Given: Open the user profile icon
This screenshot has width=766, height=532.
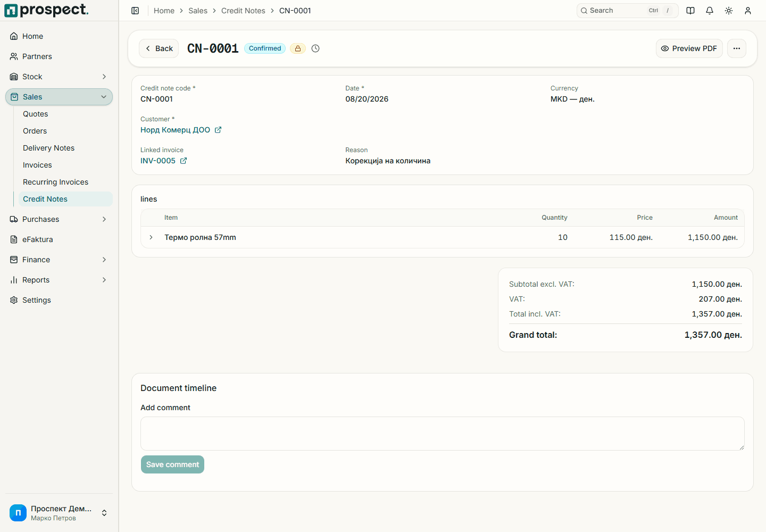Looking at the screenshot, I should (x=748, y=11).
